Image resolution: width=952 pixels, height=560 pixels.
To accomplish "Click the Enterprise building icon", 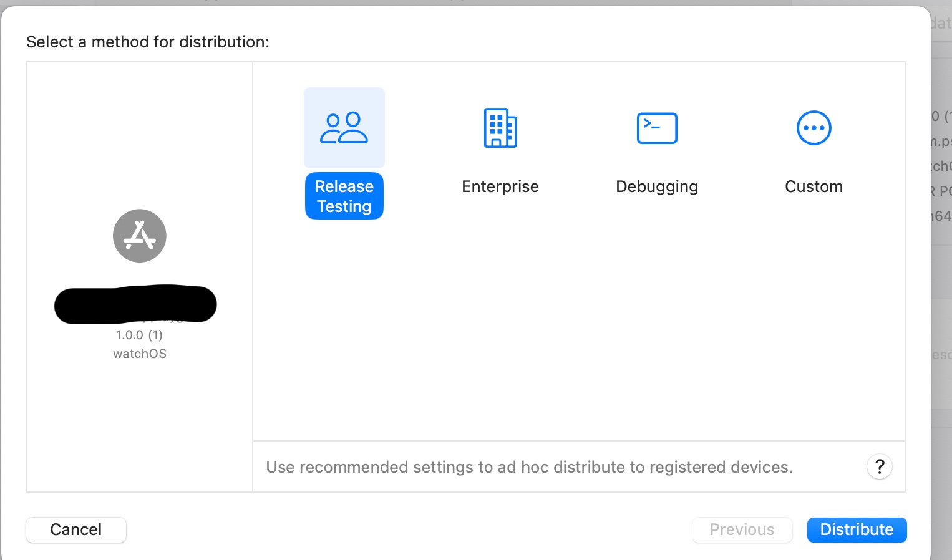I will pyautogui.click(x=500, y=128).
